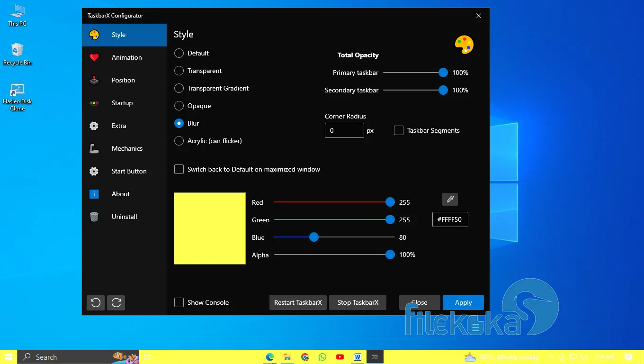Screen dimensions: 644x364
Task: Open the Animation section
Action: [x=124, y=57]
